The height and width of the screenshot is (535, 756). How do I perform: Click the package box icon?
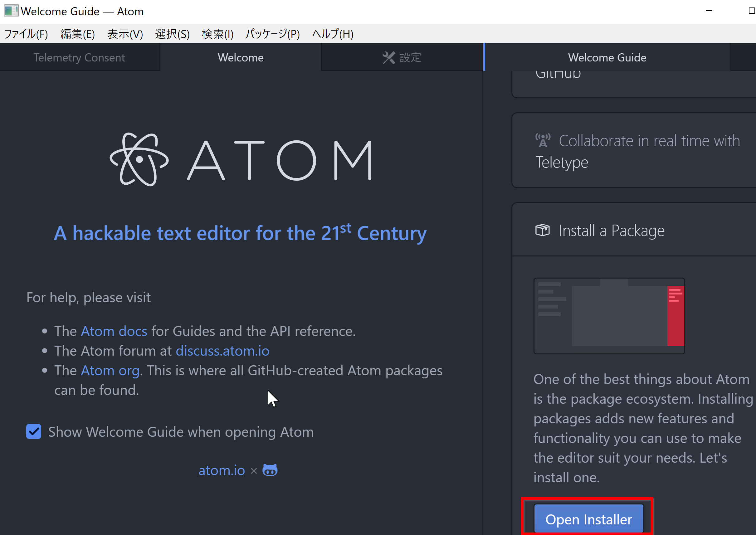[x=542, y=230]
